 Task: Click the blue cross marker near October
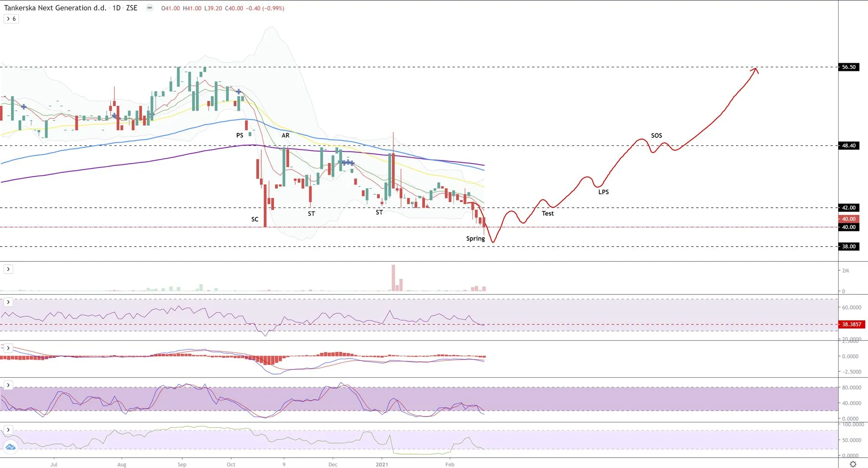239,92
